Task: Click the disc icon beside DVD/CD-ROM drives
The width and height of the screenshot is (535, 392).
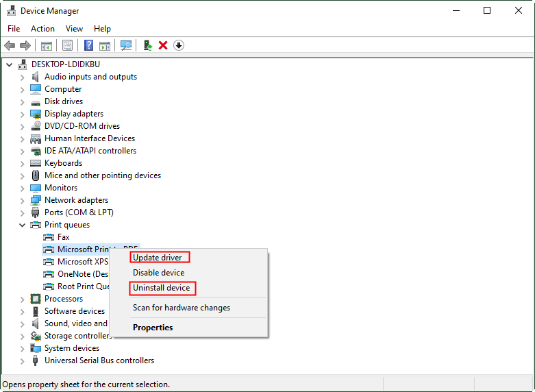Action: (36, 126)
